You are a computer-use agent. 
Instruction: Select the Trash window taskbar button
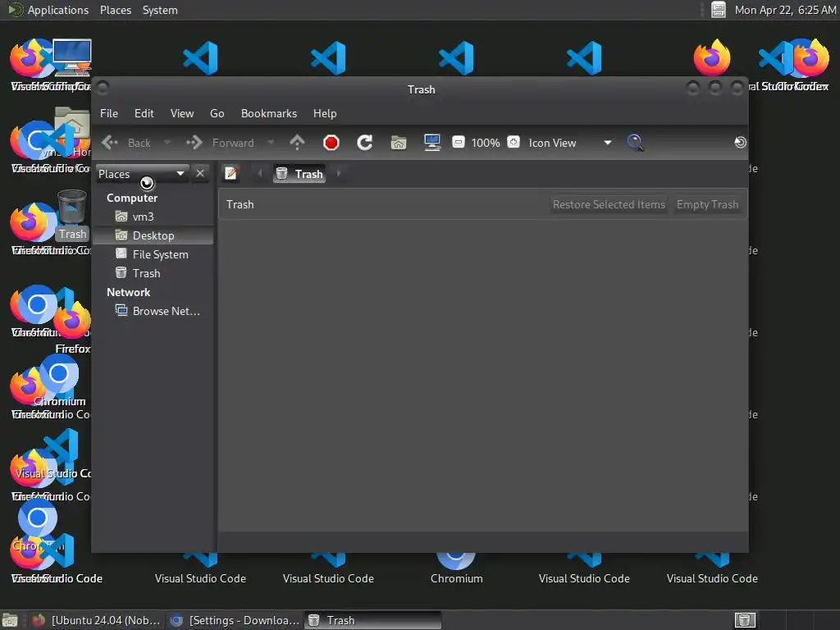pyautogui.click(x=373, y=620)
